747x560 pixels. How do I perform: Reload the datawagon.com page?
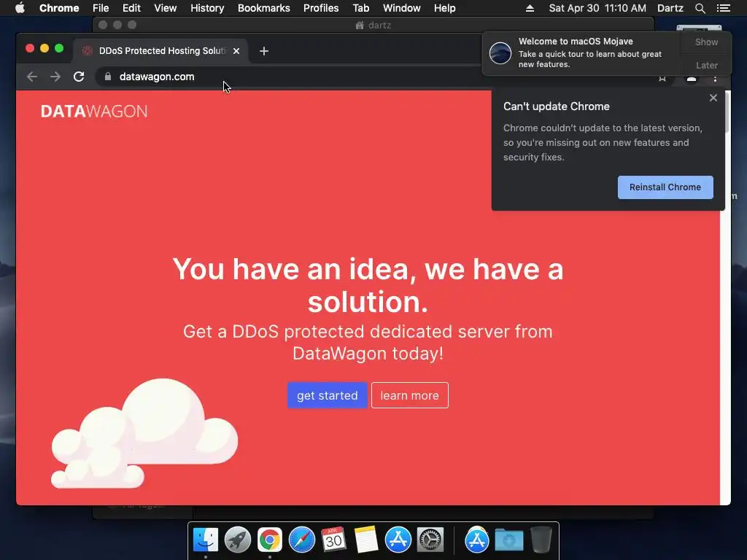click(x=79, y=77)
